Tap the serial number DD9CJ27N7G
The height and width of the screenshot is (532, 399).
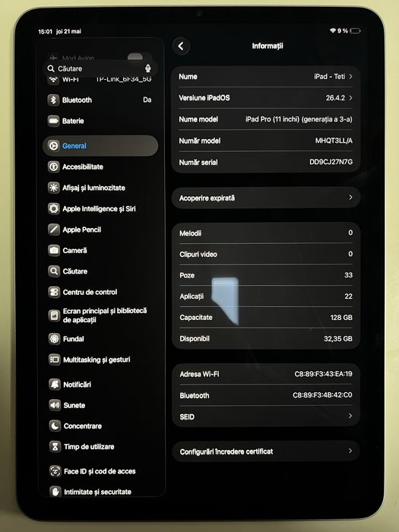pos(331,162)
